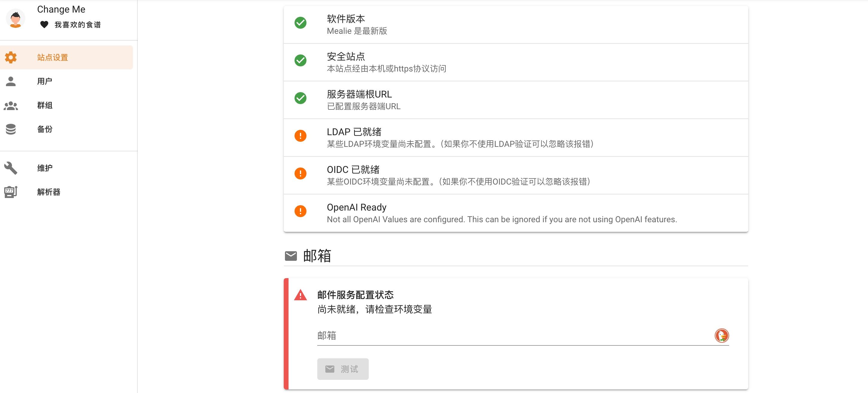
Task: Click the people icon beside 群组
Action: point(11,105)
